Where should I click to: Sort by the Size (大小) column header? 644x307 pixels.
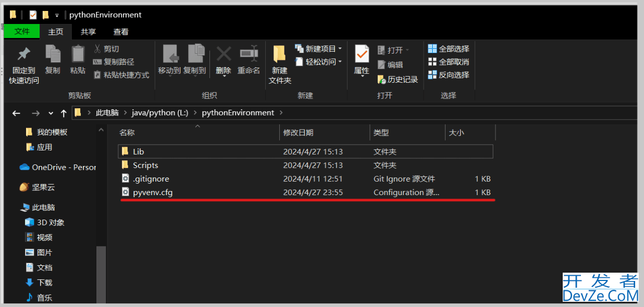470,133
